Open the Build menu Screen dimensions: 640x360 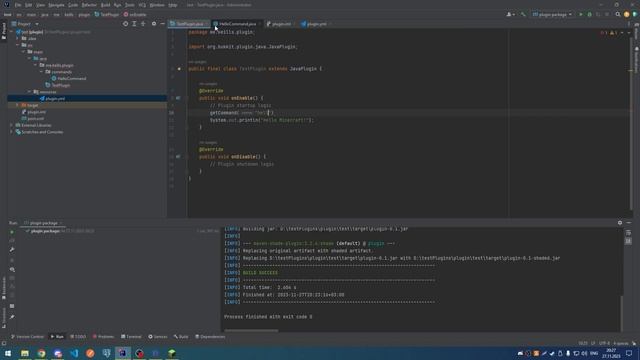pos(105,5)
